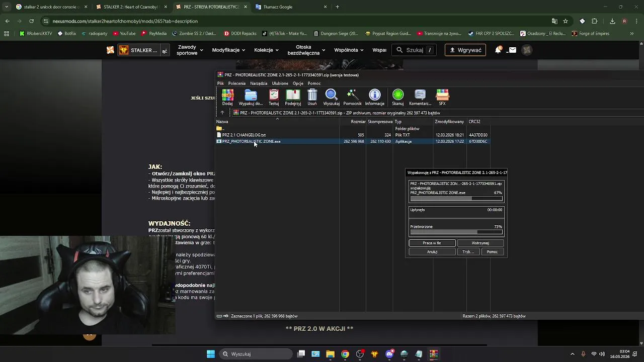Open File Explorer from the taskbar
Screen dimensions: 644x362
pyautogui.click(x=330, y=354)
